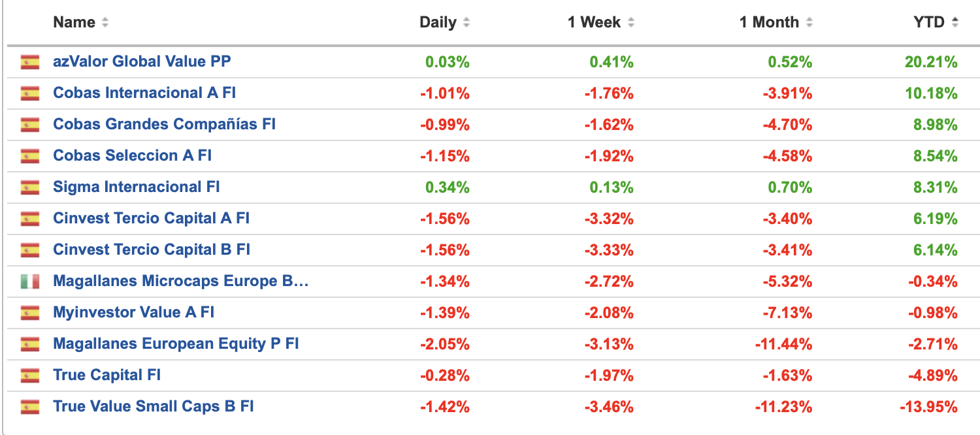Sort table by Name column arrows
The height and width of the screenshot is (435, 980).
(105, 23)
